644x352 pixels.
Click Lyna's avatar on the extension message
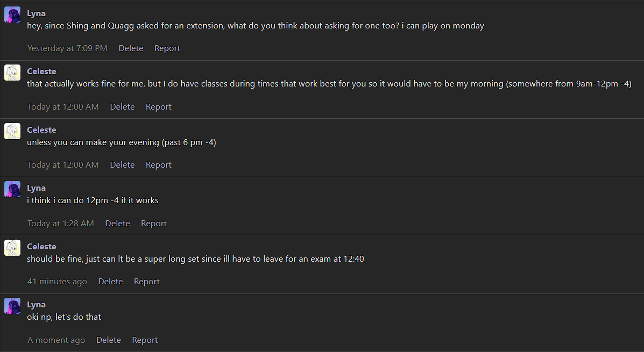click(x=12, y=15)
